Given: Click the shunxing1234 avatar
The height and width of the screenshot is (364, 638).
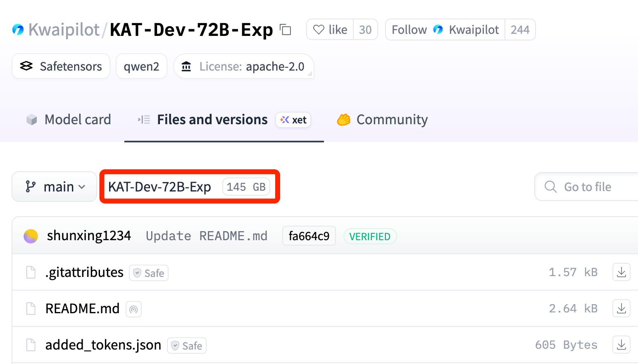Looking at the screenshot, I should [31, 236].
